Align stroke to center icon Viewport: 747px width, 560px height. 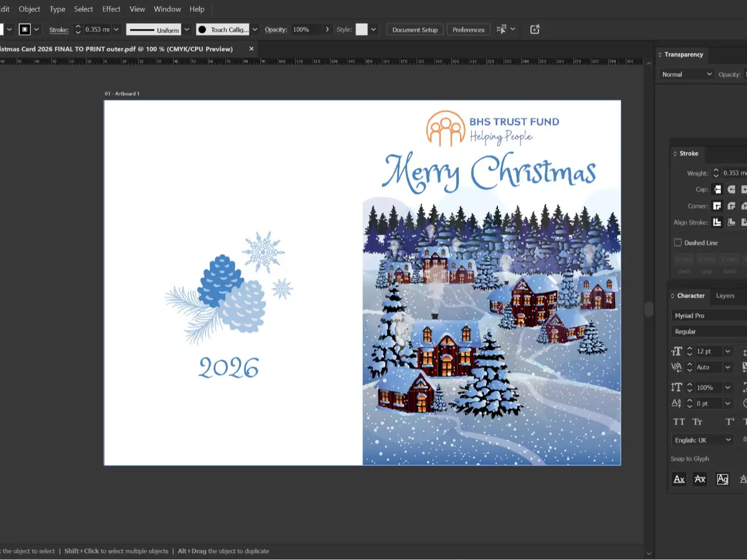717,222
